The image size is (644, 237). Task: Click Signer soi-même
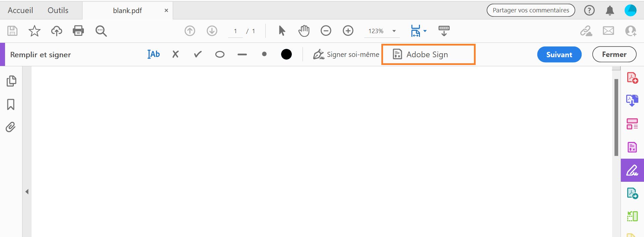(346, 54)
